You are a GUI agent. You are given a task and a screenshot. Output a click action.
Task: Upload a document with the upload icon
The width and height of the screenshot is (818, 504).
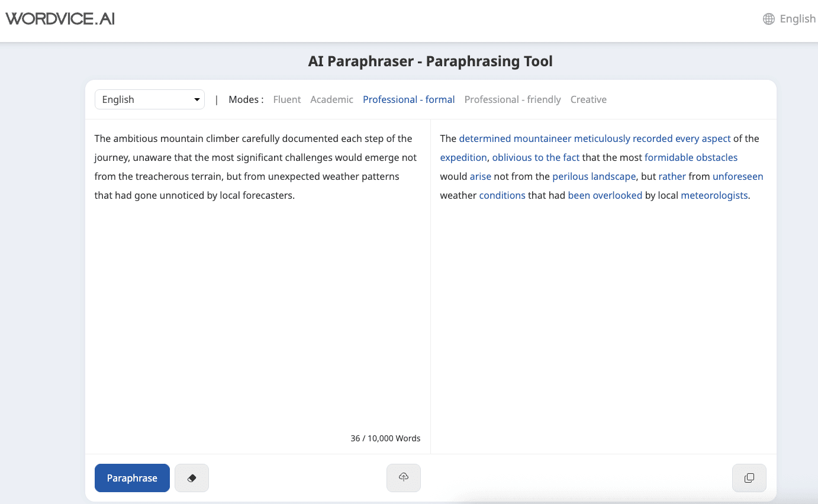[x=403, y=477]
